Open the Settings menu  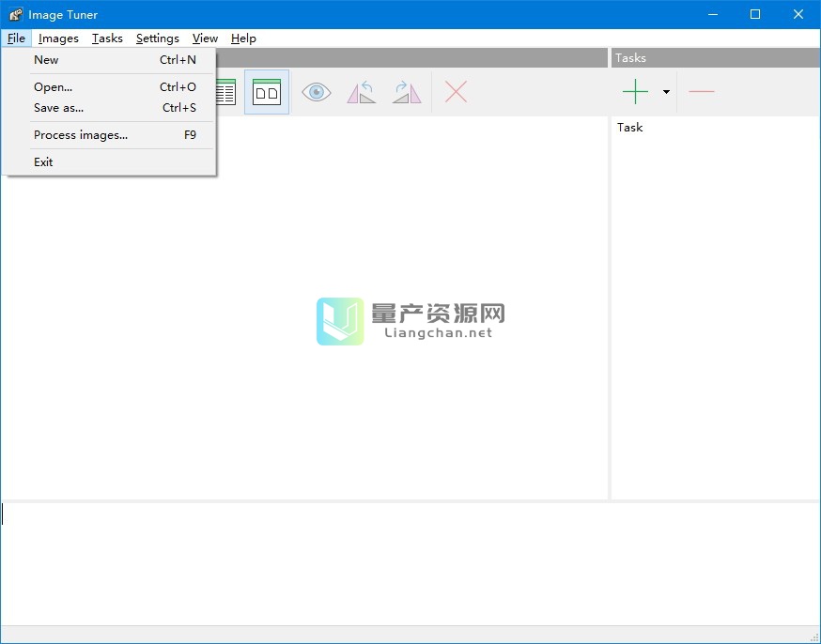[158, 38]
